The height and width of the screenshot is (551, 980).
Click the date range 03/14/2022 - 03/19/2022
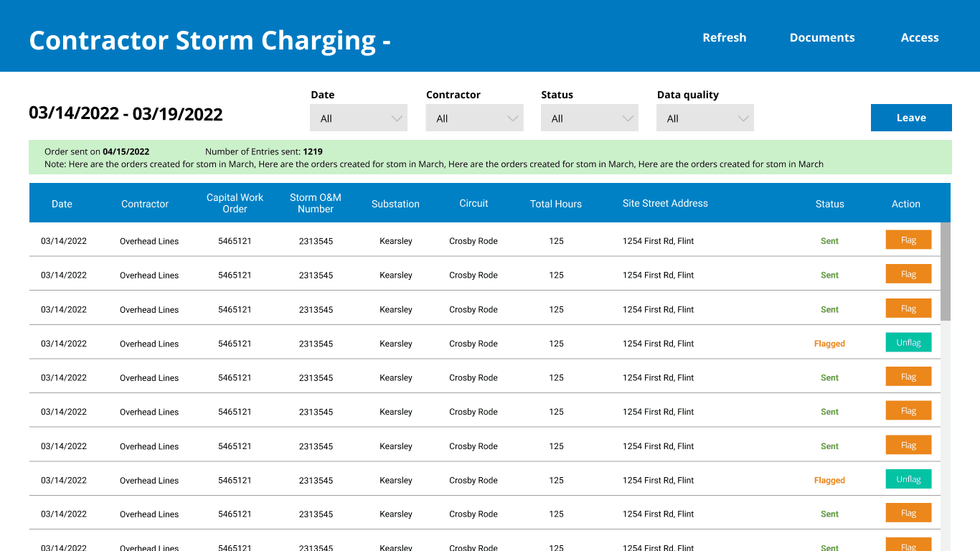(x=126, y=113)
